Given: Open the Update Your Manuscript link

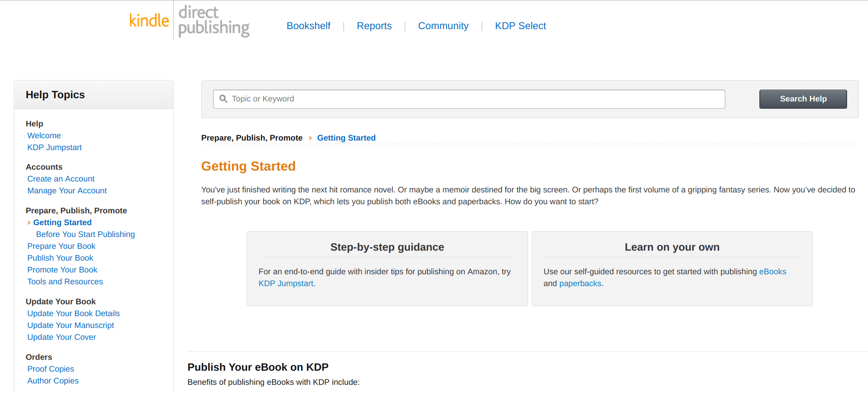Looking at the screenshot, I should coord(70,325).
